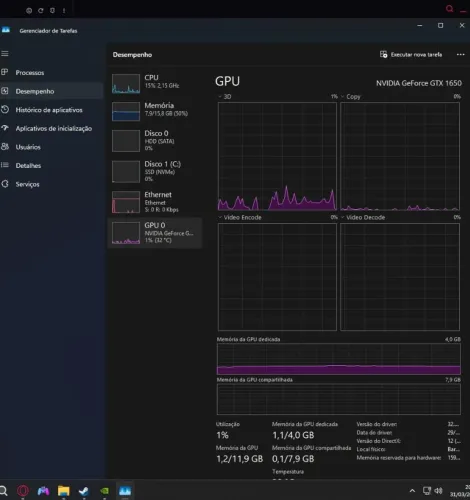
Task: Click the Copy usage graph
Action: (400, 156)
